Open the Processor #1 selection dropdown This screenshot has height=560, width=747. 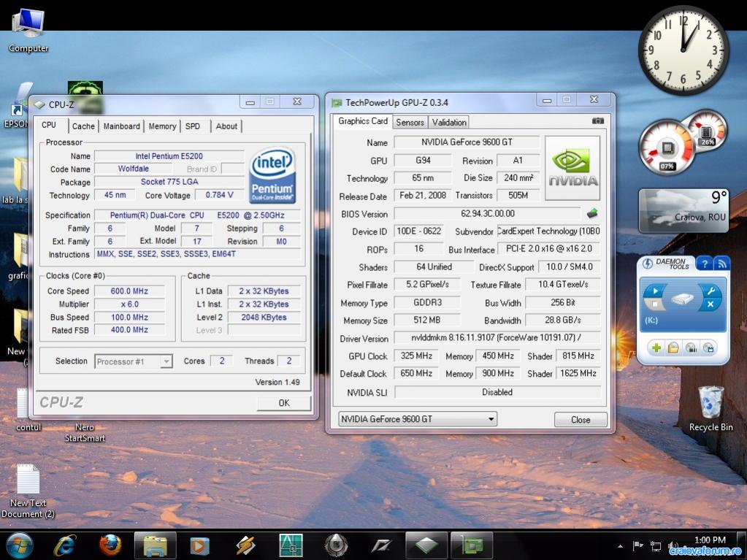pyautogui.click(x=134, y=361)
